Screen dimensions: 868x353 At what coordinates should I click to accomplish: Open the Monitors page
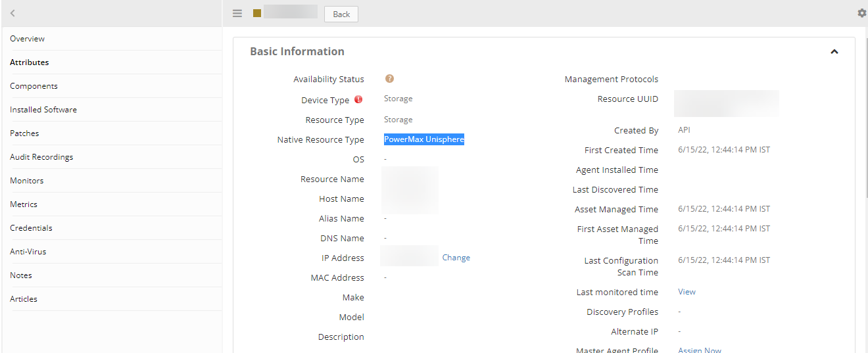pos(26,181)
